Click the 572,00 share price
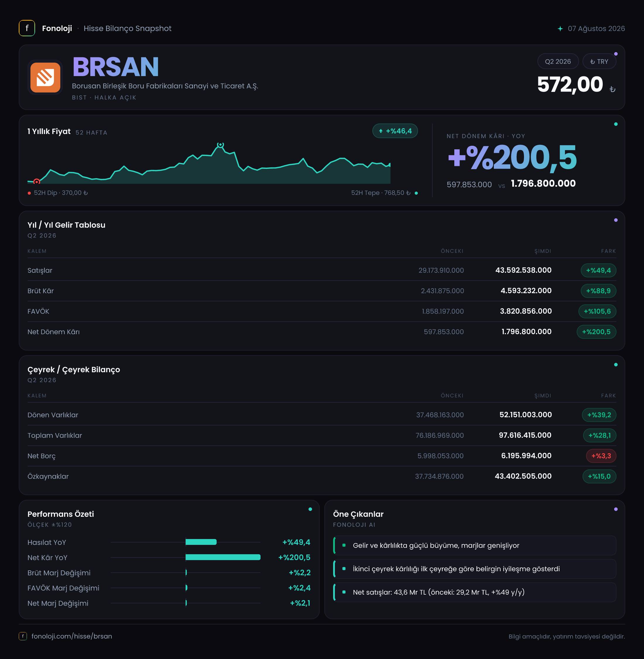Image resolution: width=644 pixels, height=659 pixels. 570,84
